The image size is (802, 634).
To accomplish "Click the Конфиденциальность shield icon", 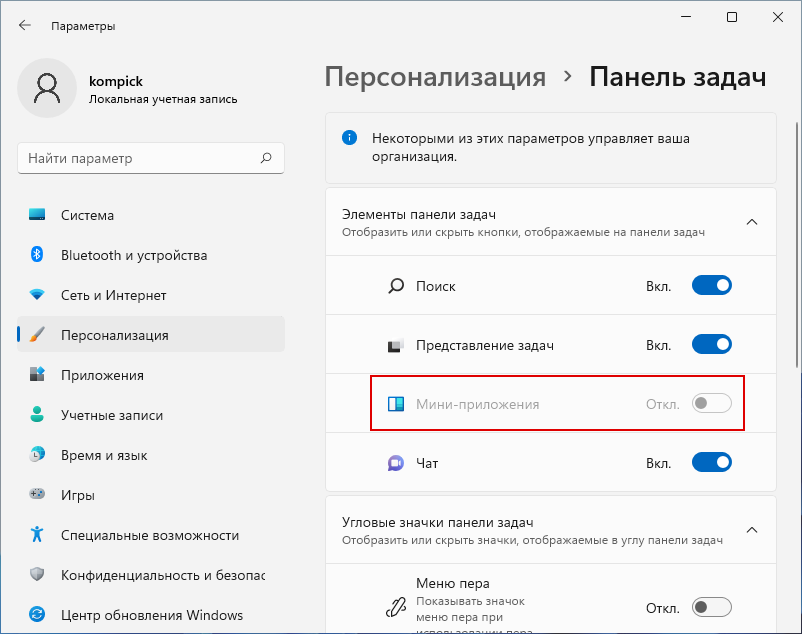I will click(37, 574).
